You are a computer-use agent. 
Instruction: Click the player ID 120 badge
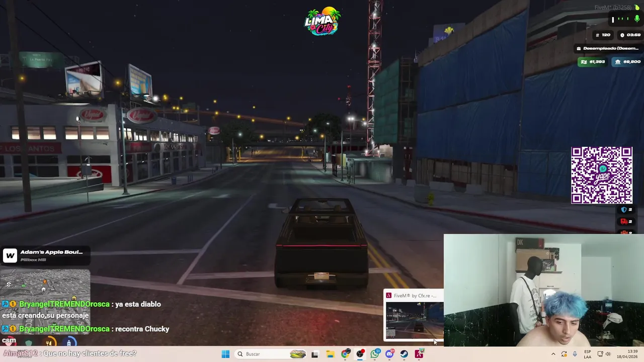point(603,35)
